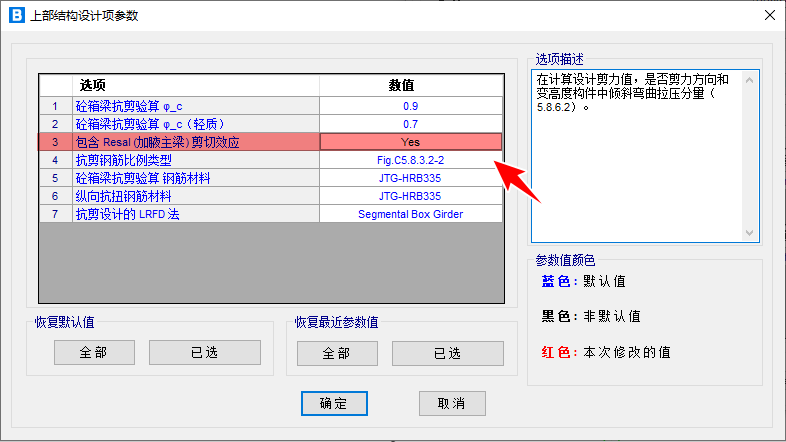Click 已选 under 恢复最近参数值

click(x=447, y=353)
